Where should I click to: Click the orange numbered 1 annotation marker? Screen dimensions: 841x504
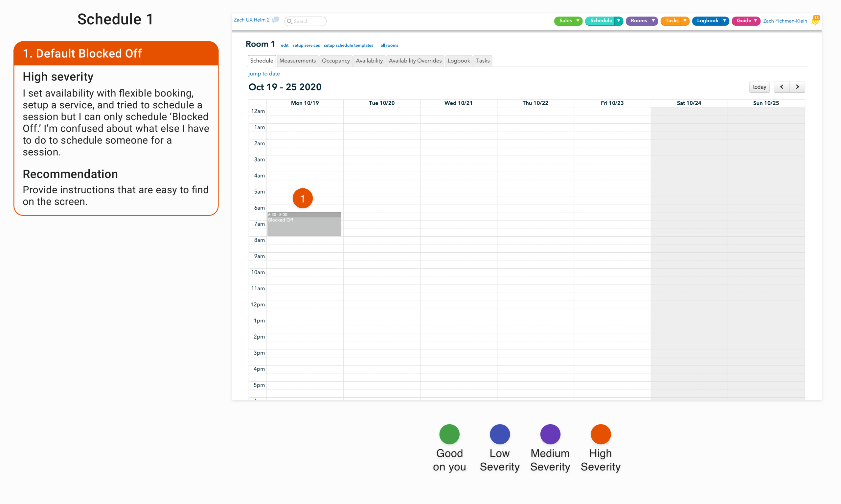[x=302, y=198]
